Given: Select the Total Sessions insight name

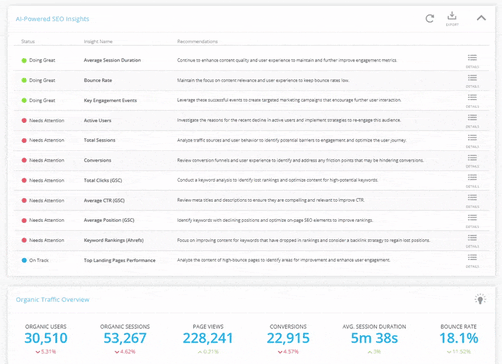Looking at the screenshot, I should click(99, 140).
